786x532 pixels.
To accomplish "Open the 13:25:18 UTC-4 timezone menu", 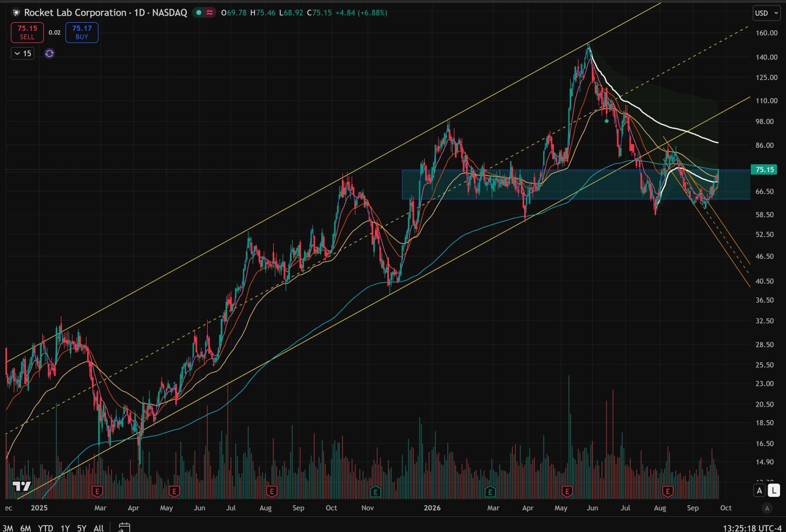I will click(x=752, y=528).
